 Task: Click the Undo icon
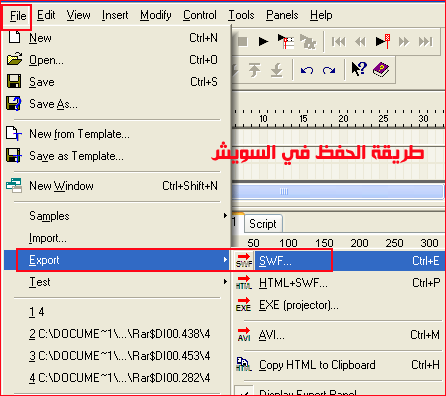click(307, 70)
